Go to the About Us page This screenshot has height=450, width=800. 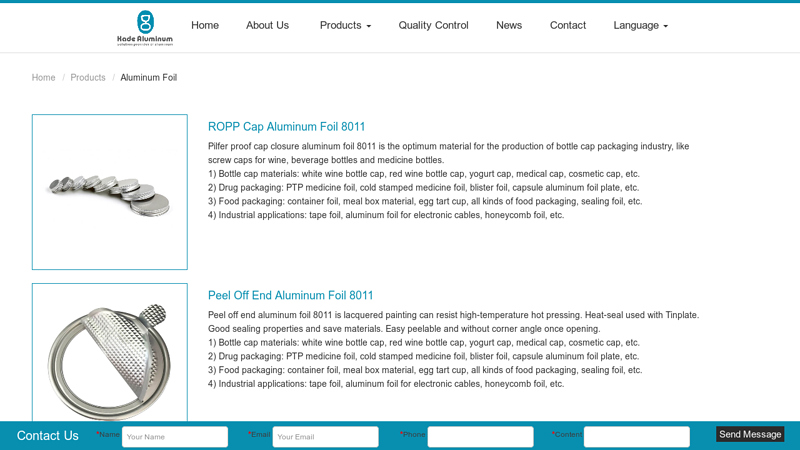click(267, 25)
